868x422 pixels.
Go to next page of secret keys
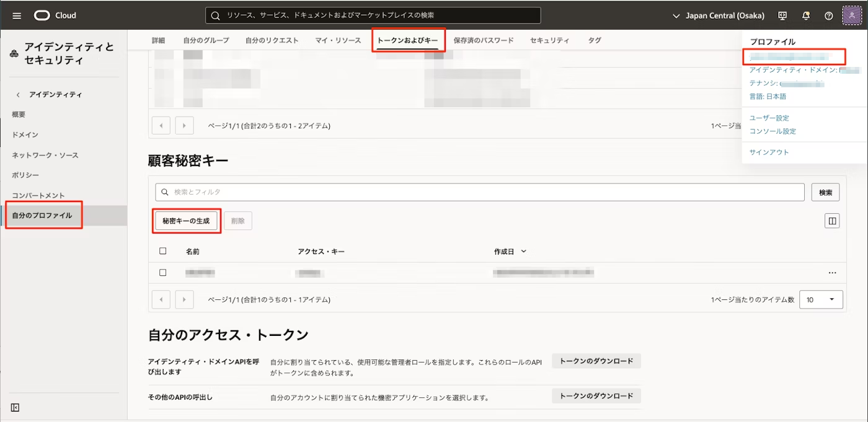pyautogui.click(x=184, y=299)
